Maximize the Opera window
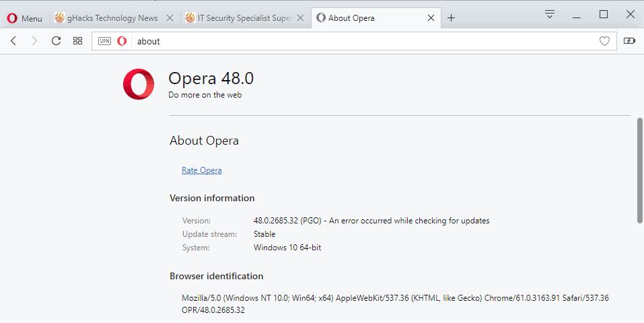Image resolution: width=644 pixels, height=323 pixels. (x=604, y=14)
